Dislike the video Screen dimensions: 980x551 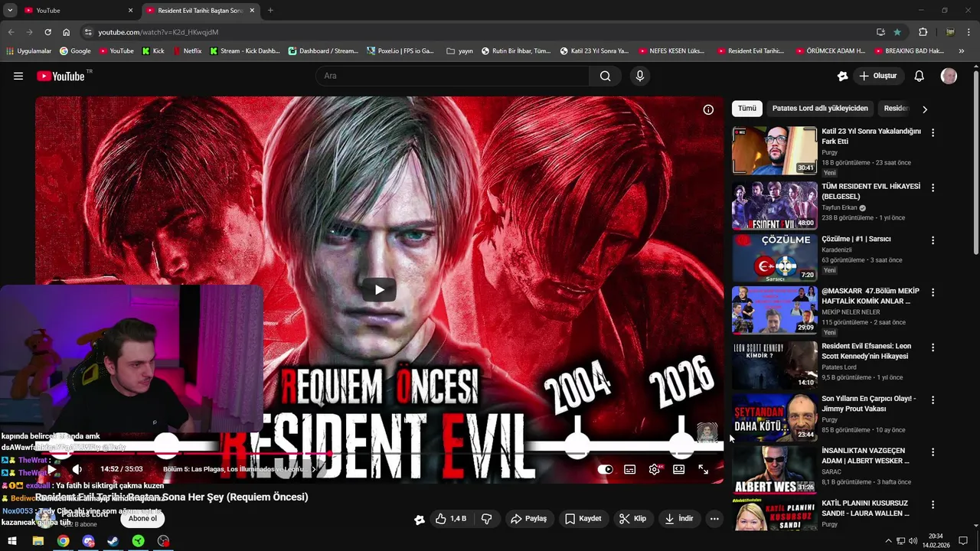pos(486,519)
